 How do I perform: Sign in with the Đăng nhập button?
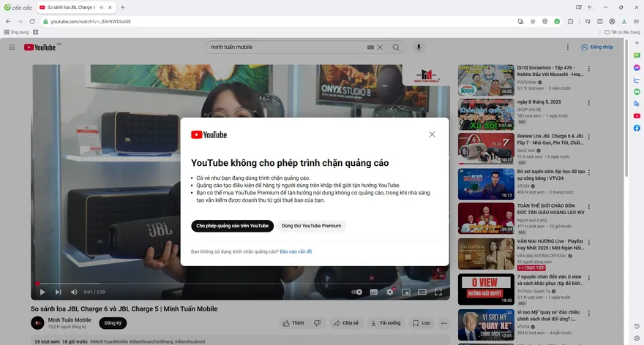point(597,48)
